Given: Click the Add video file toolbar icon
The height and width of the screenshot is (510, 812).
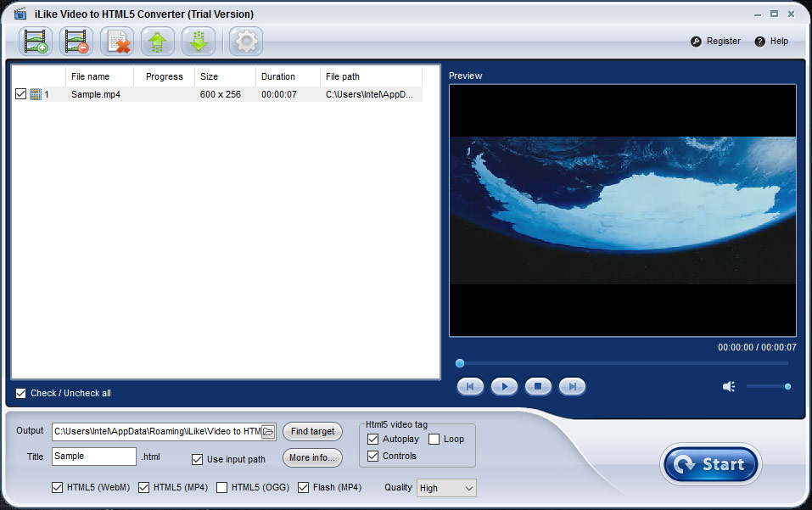Looking at the screenshot, I should coord(36,41).
